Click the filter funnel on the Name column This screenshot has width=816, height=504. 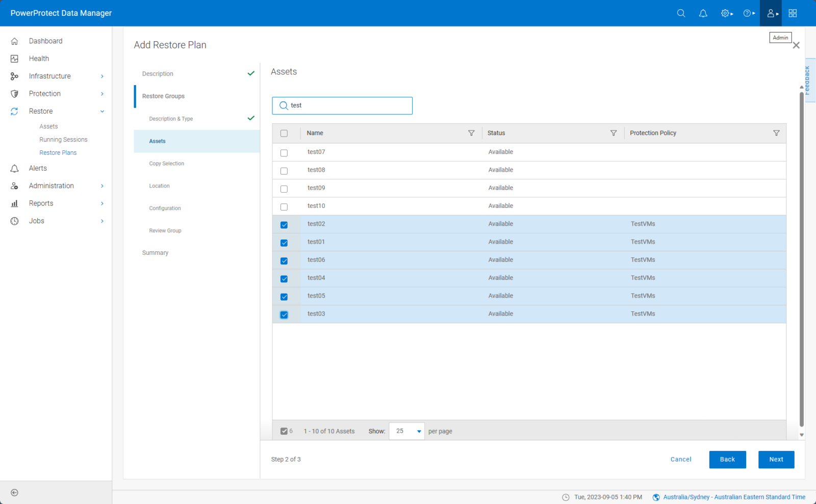click(x=472, y=133)
